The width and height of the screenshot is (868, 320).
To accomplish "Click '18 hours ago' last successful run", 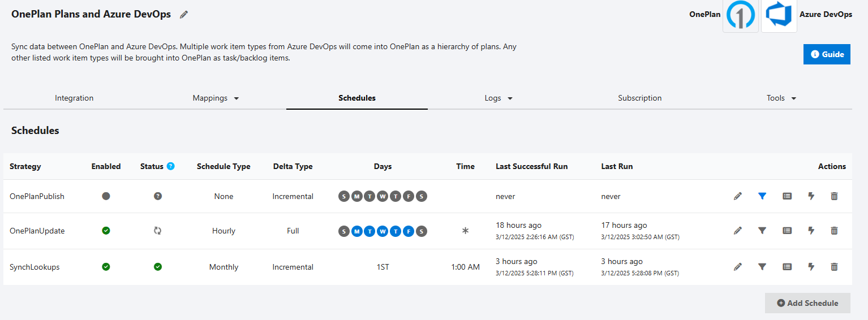I will (518, 225).
